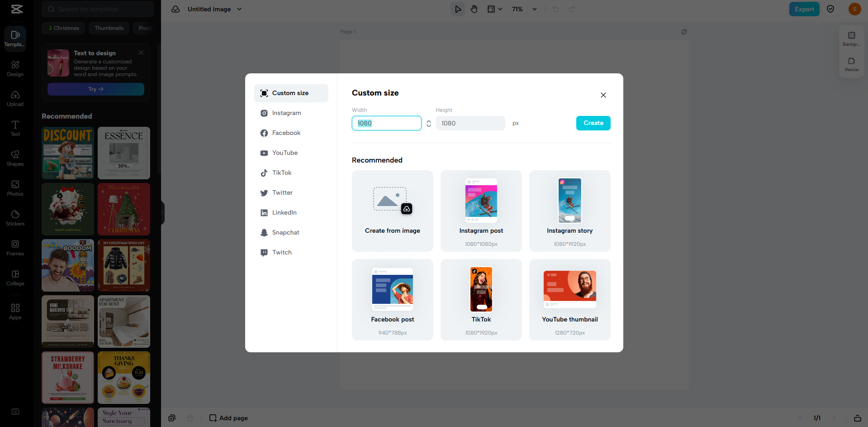Expand the Untitled image name dropdown

239,9
